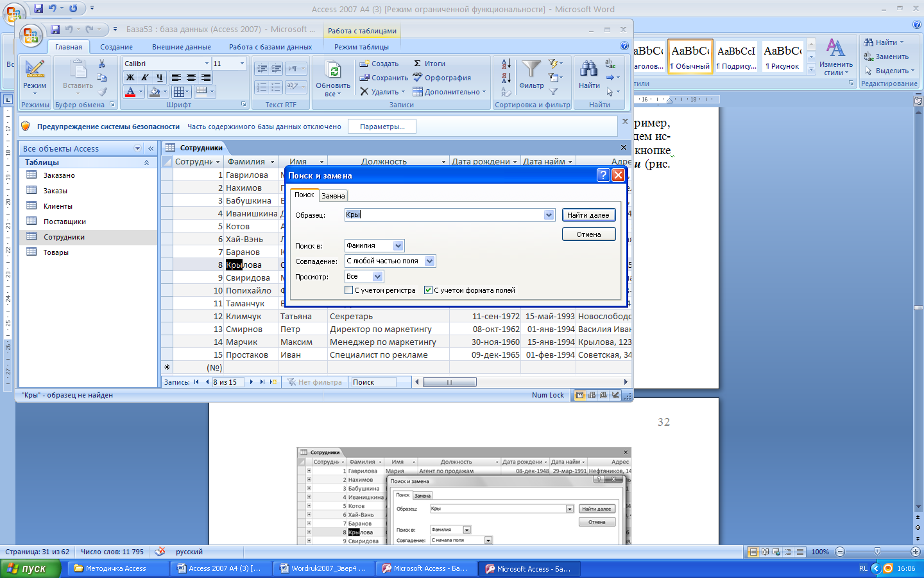Open Совпадение dropdown list

coord(430,261)
